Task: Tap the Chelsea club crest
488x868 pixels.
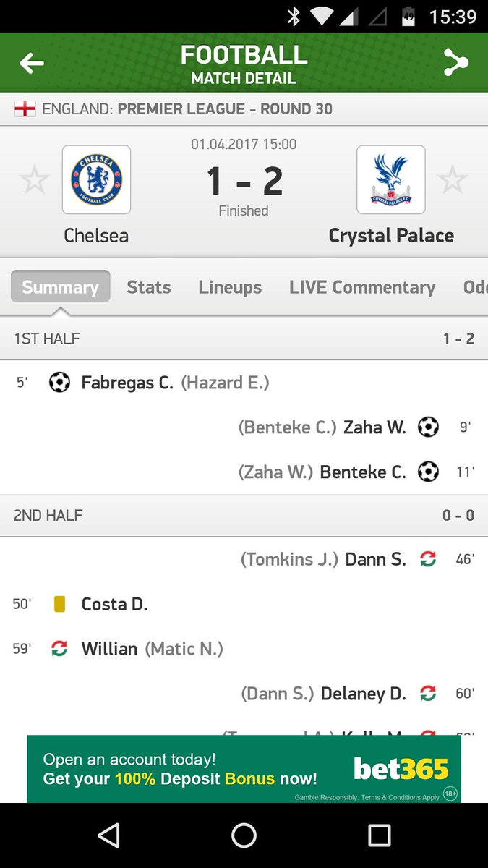Action: coord(96,179)
